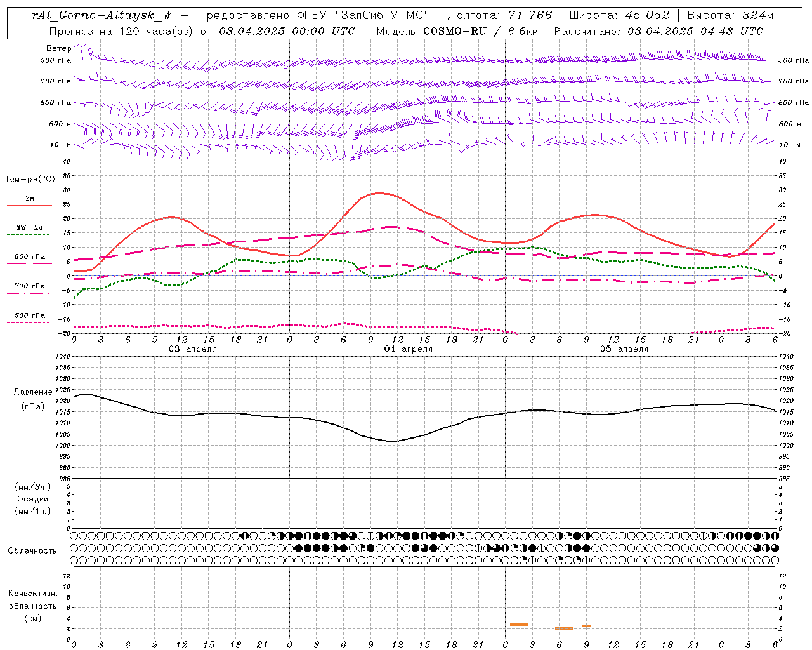
Task: Click the (гПа) unit under Давление
Action: coord(33,406)
